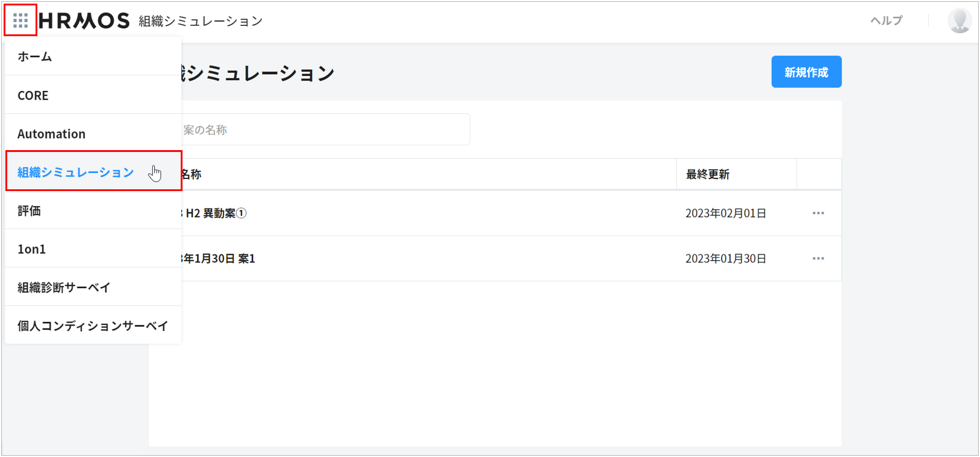
Task: Click the 新規作成 button
Action: [806, 72]
